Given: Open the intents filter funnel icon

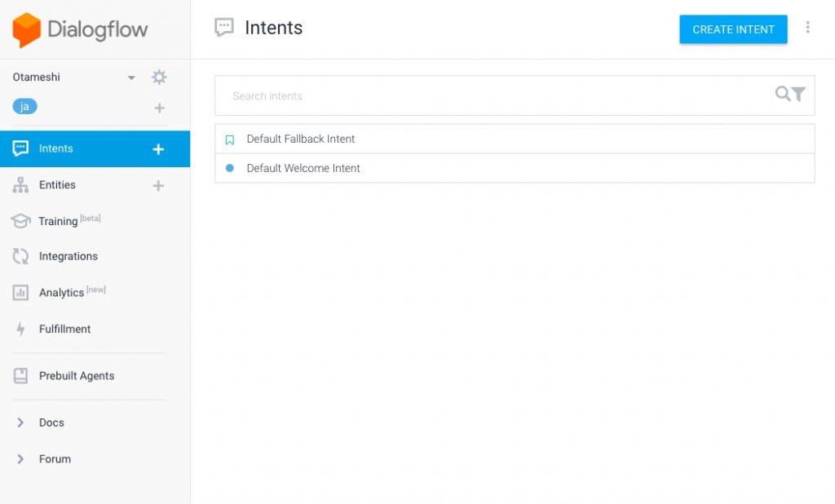Looking at the screenshot, I should pos(798,95).
